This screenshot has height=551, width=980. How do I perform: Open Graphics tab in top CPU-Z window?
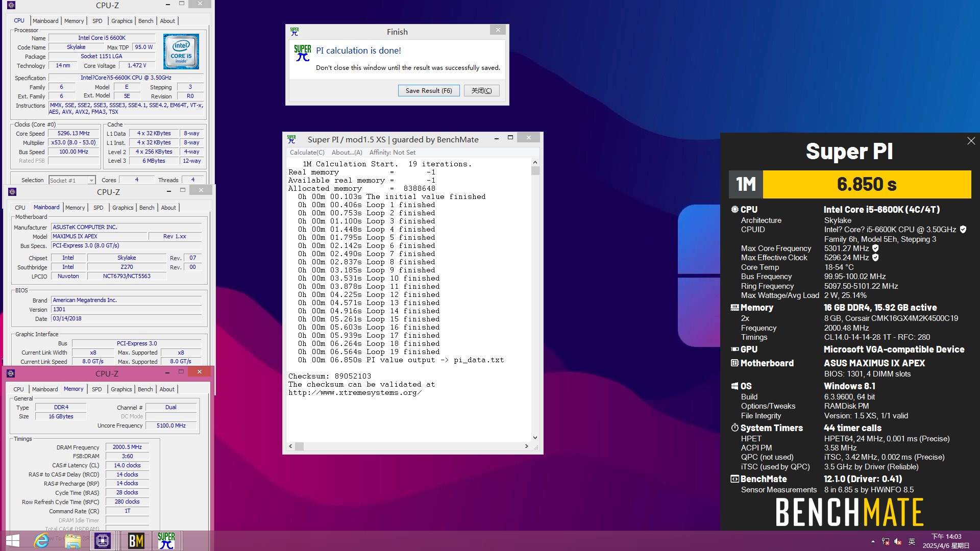click(122, 21)
